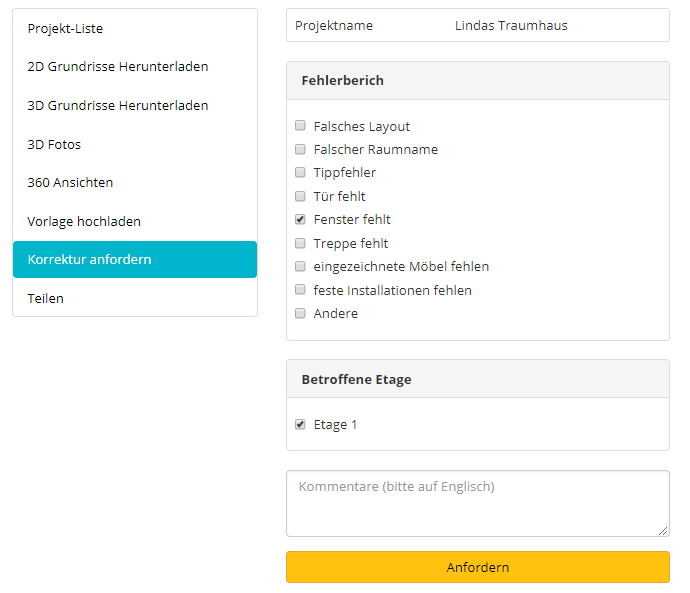Uncheck the Etage 1 checkbox

(x=300, y=424)
